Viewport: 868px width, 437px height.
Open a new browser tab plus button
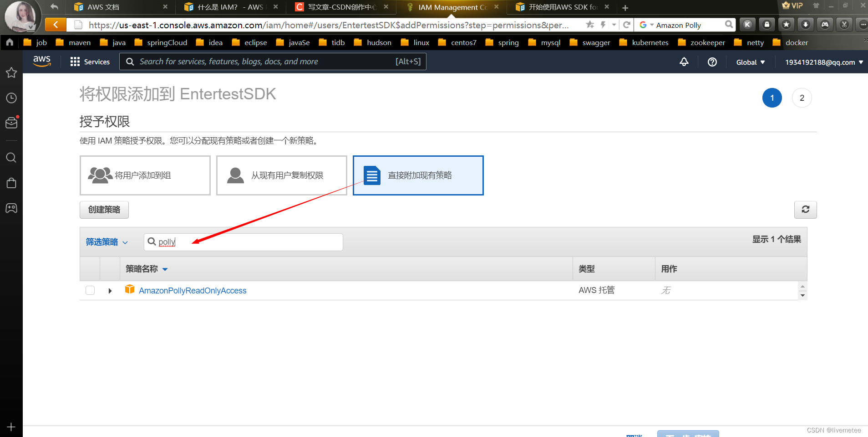click(625, 8)
